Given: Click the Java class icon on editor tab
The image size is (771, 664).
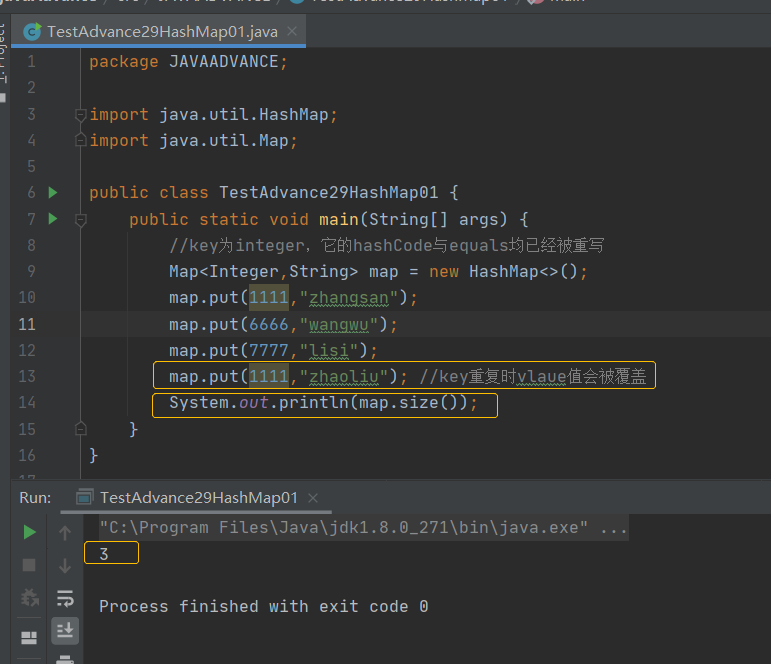Looking at the screenshot, I should click(32, 32).
